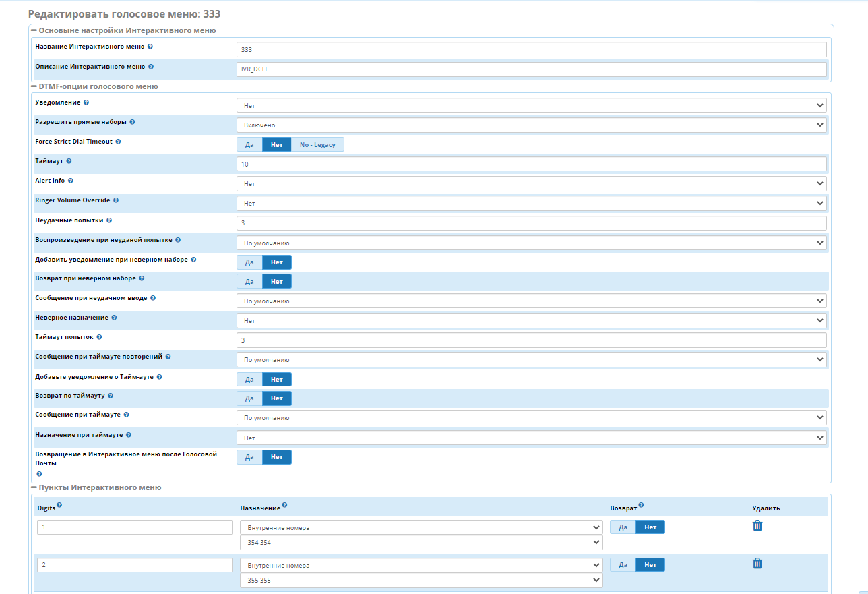Open Разрешить прямые наборы dropdown
Image resolution: width=868 pixels, height=594 pixels.
click(x=531, y=125)
